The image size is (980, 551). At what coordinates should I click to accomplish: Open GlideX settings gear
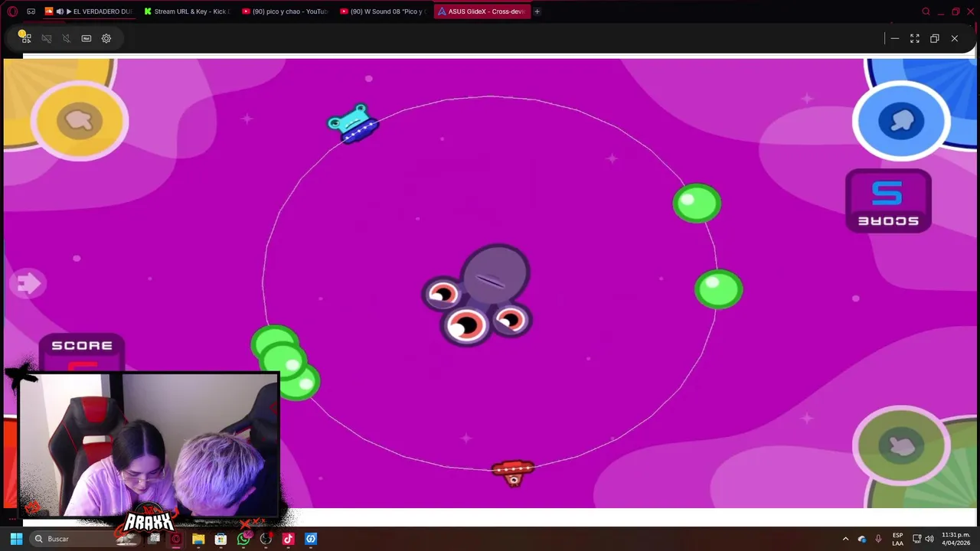(x=106, y=38)
